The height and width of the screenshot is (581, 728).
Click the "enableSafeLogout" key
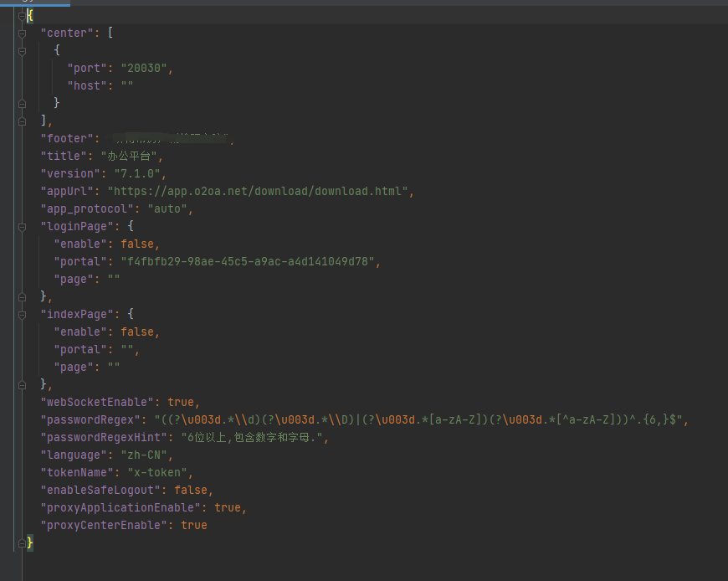(x=100, y=491)
